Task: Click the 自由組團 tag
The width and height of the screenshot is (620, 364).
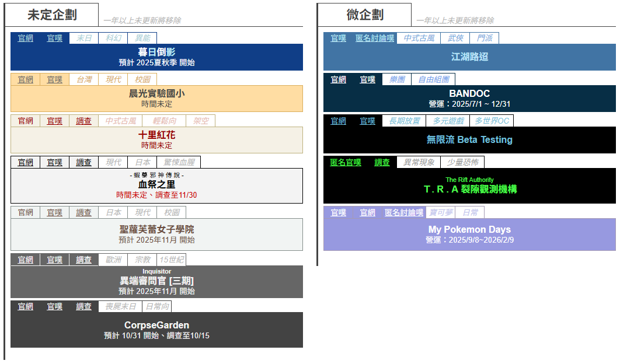Action: [433, 79]
